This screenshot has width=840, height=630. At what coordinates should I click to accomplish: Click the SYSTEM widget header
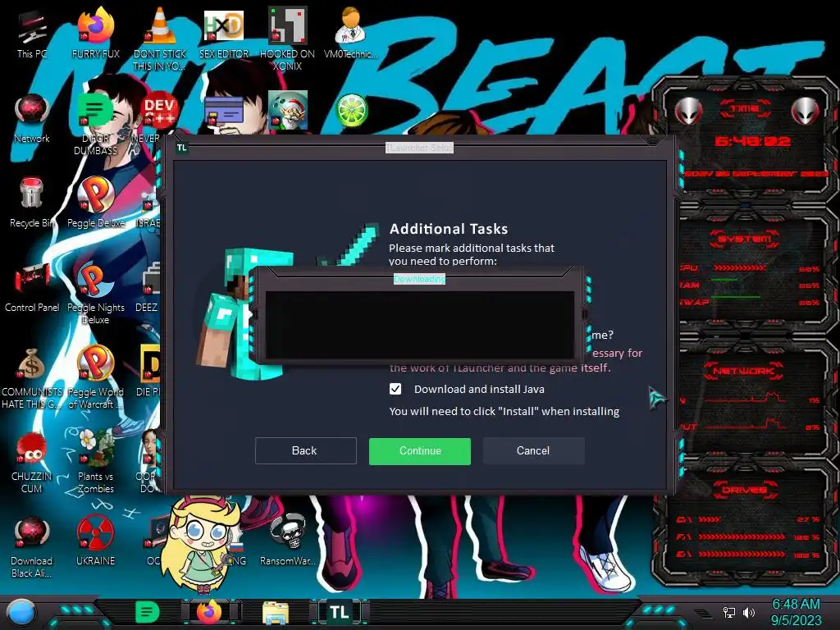click(x=745, y=239)
